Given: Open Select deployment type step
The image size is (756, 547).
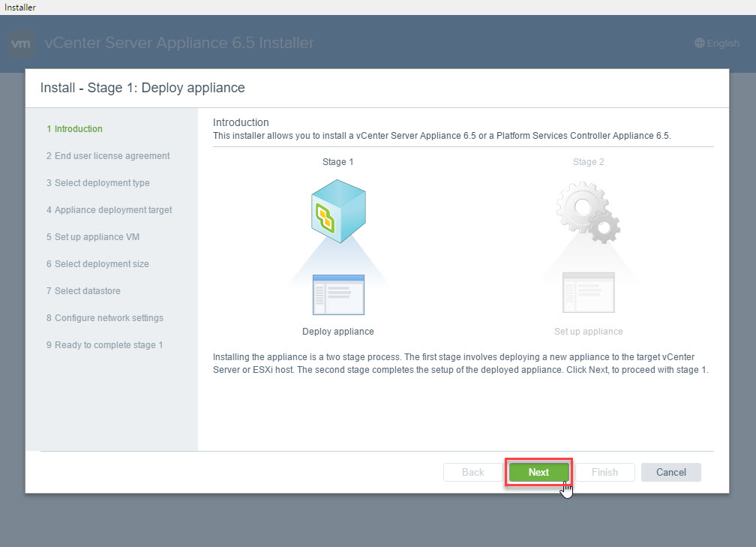Looking at the screenshot, I should 97,183.
